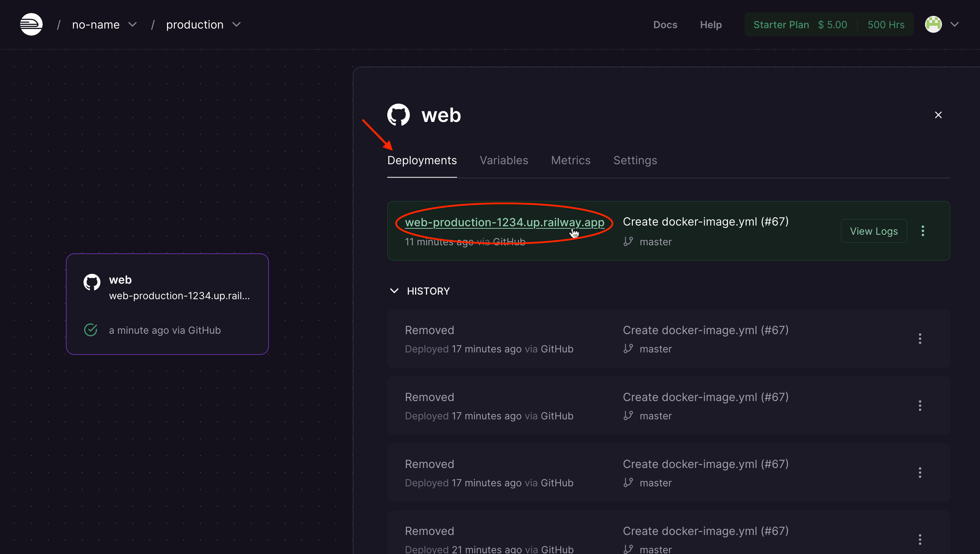The image size is (980, 554).
Task: Open the production environment dropdown
Action: [236, 24]
